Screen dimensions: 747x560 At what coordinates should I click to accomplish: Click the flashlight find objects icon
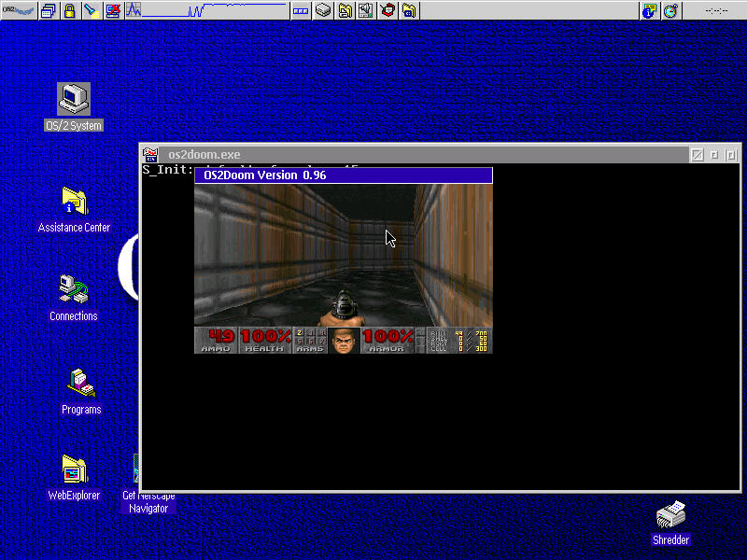pyautogui.click(x=91, y=10)
